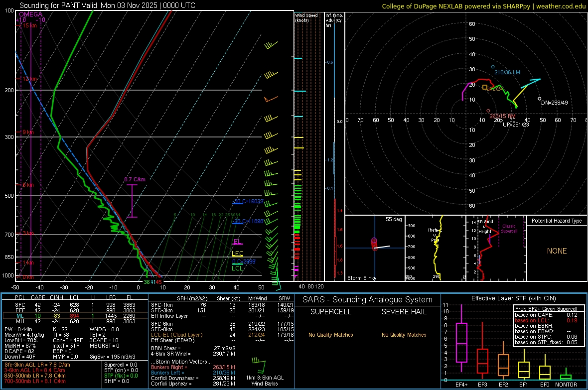
Task: Select the SFC parcel row
Action: click(x=75, y=305)
